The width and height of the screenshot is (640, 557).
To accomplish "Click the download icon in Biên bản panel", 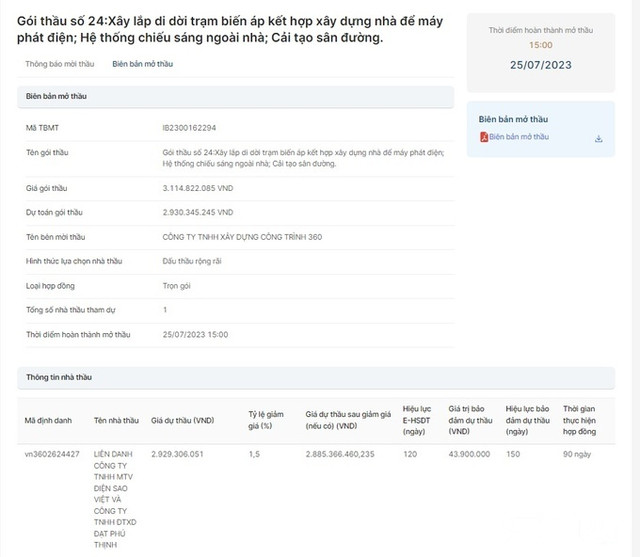I will pyautogui.click(x=598, y=138).
